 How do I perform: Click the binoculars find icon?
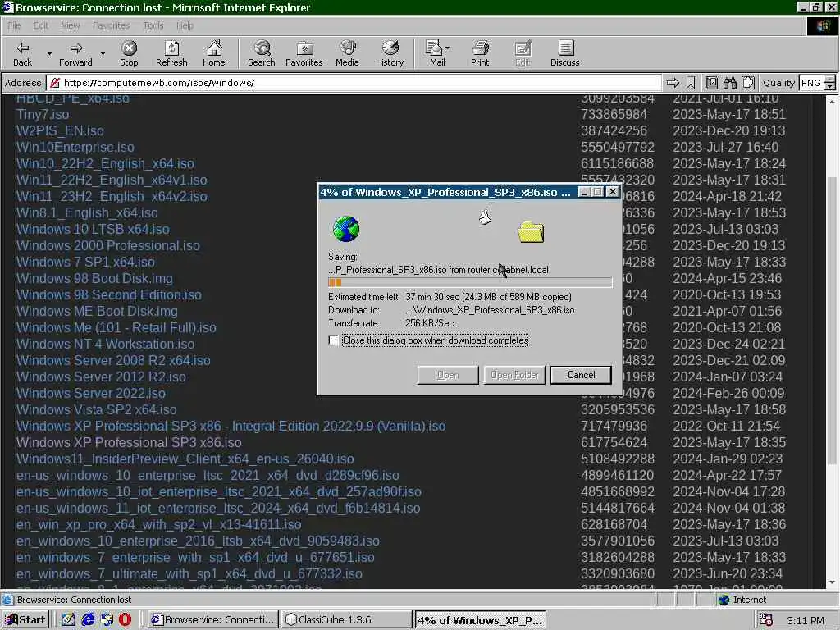click(x=729, y=83)
